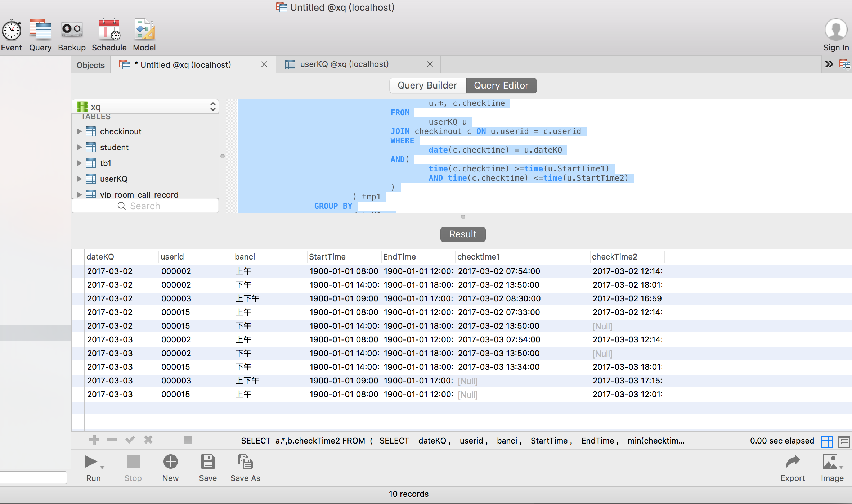852x504 pixels.
Task: Add a record with plus icon
Action: pyautogui.click(x=94, y=440)
